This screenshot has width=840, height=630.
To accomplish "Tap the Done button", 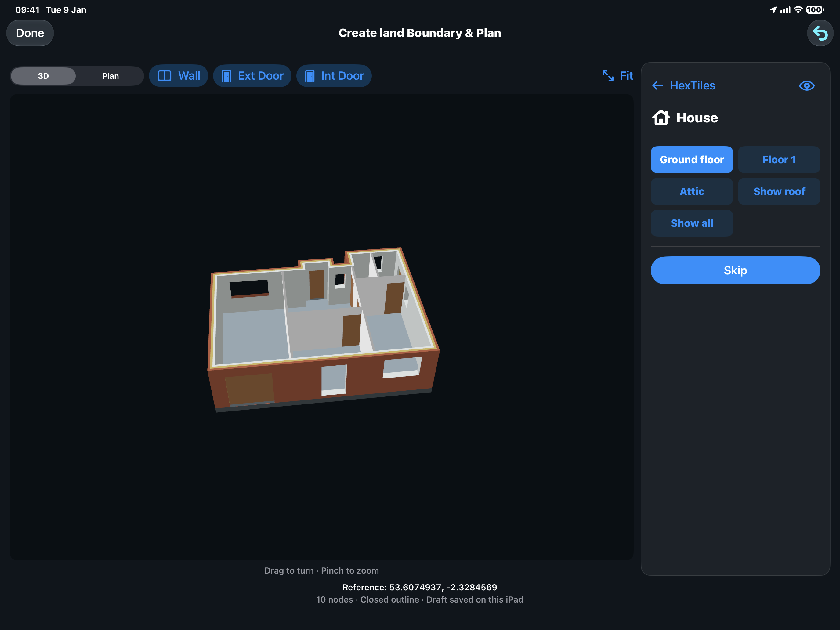I will (x=30, y=33).
